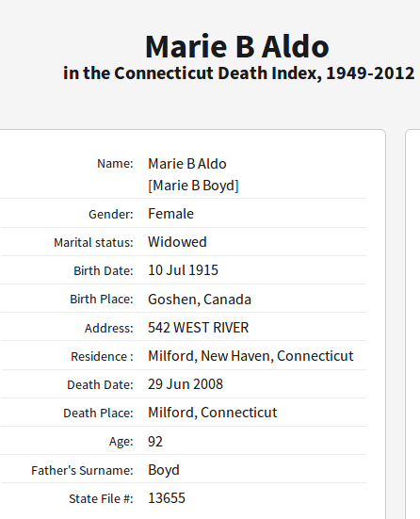Screen dimensions: 420x519
Task: Click the Death Date: field label
Action: tap(100, 384)
